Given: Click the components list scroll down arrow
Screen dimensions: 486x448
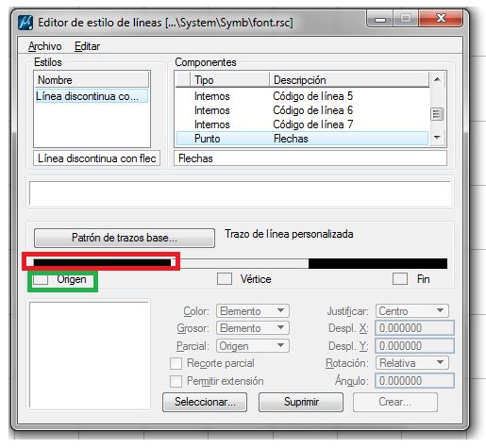Looking at the screenshot, I should [x=437, y=138].
